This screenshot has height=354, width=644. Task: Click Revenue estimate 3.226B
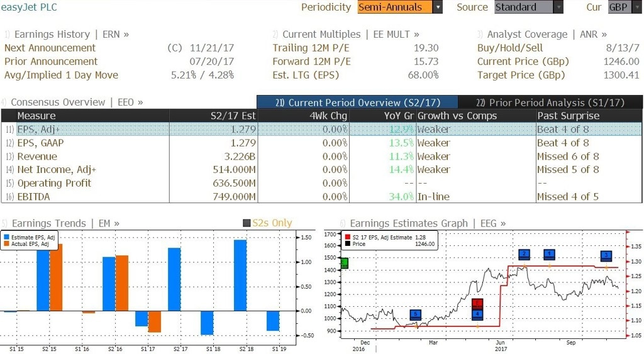point(240,157)
